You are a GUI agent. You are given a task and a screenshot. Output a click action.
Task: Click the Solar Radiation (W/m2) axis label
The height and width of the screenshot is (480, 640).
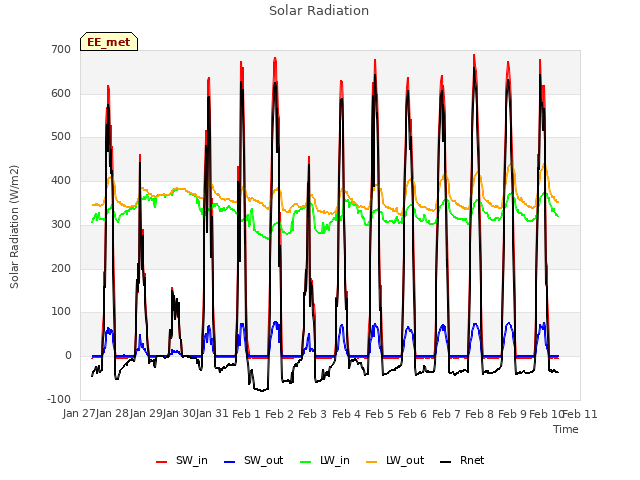point(14,227)
